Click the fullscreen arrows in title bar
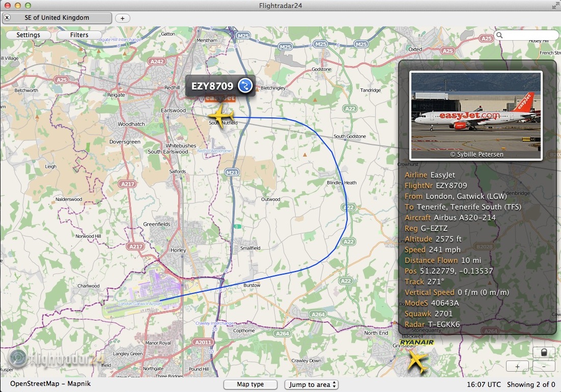This screenshot has width=561, height=392. coord(555,6)
